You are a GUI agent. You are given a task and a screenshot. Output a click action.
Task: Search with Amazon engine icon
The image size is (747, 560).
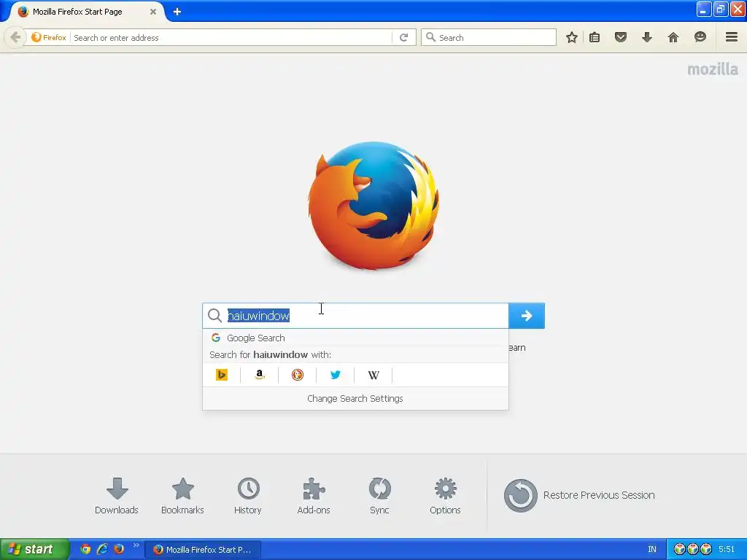259,375
